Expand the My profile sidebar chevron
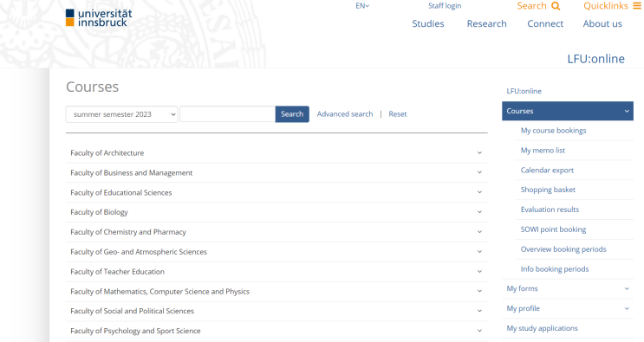Screen dimensions: 644x342 point(627,308)
